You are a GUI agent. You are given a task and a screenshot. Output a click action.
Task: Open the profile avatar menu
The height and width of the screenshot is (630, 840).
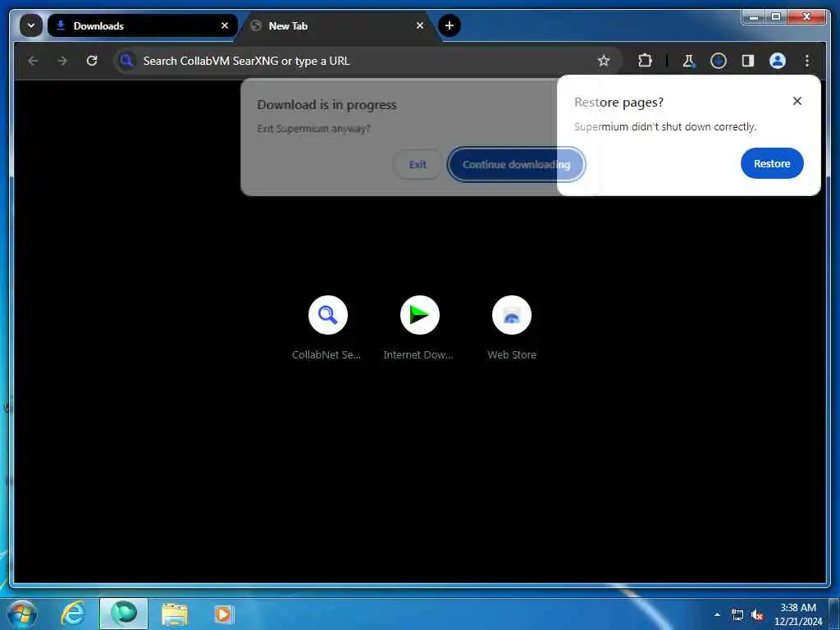[778, 61]
